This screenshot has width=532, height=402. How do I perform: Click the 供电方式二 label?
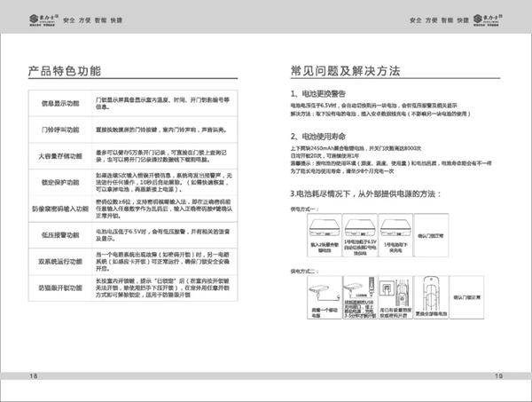pos(304,272)
